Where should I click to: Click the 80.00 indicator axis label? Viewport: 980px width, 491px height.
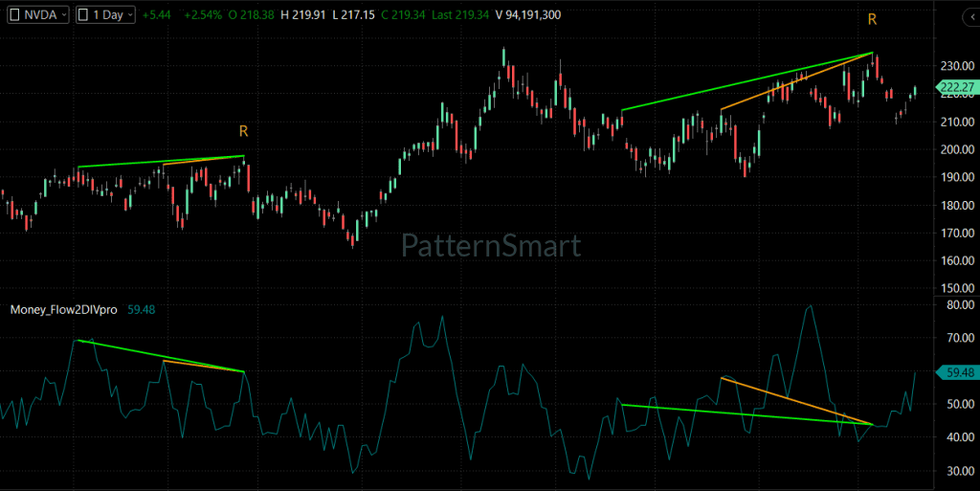tap(960, 305)
